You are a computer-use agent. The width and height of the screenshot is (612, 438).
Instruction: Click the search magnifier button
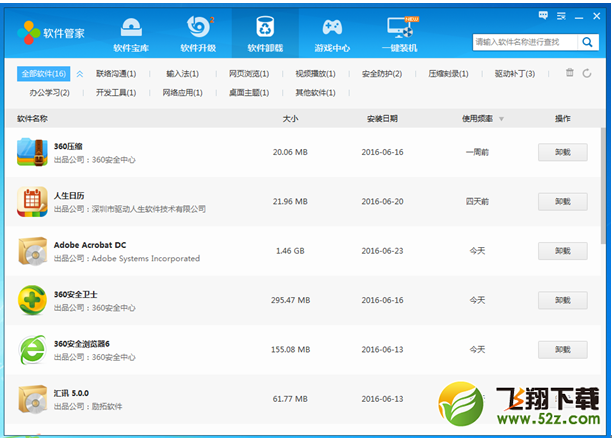(587, 42)
